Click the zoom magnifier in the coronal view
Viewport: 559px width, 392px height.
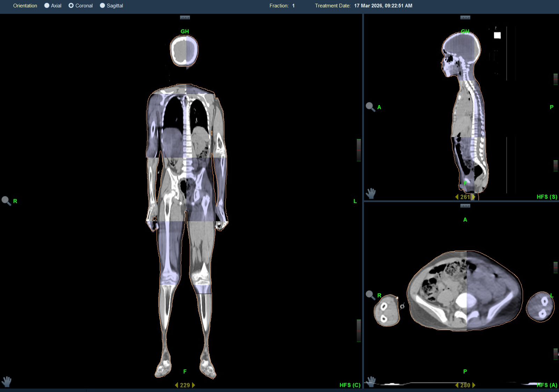coord(6,201)
